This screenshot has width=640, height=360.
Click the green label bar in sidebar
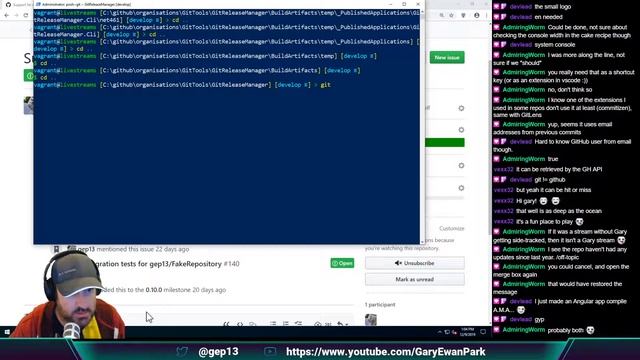click(x=444, y=142)
